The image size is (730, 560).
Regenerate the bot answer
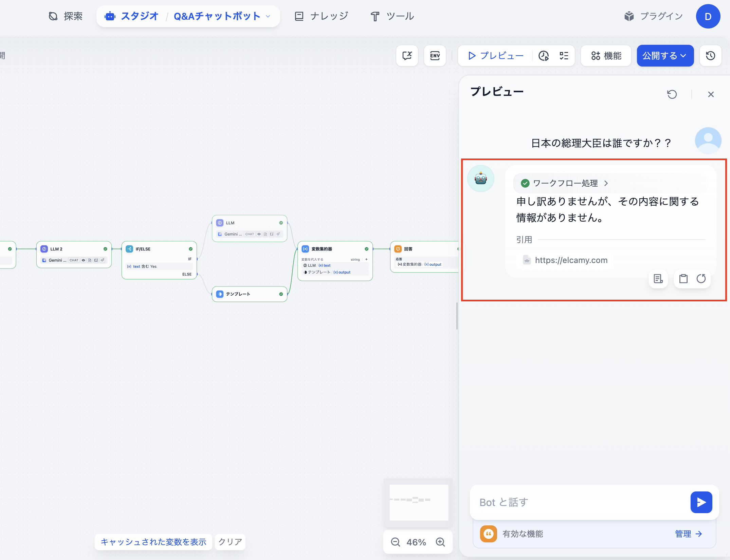click(701, 279)
